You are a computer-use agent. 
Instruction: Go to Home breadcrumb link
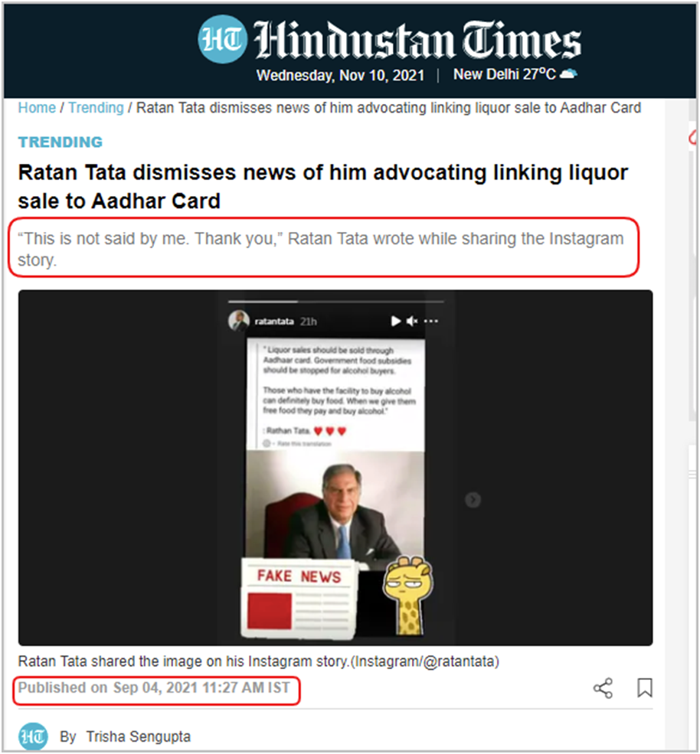coord(37,108)
